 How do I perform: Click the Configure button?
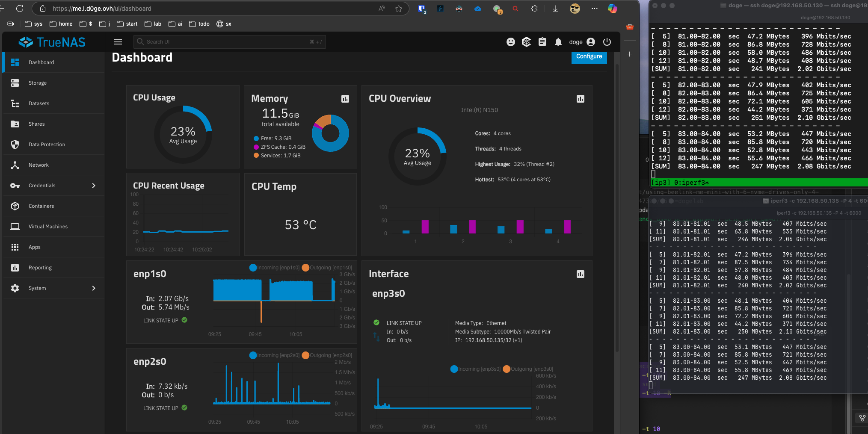(589, 56)
